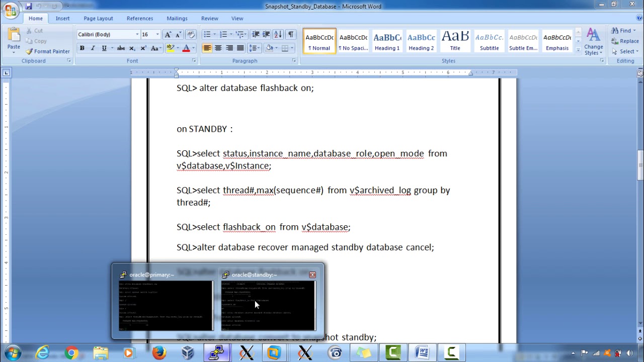Click PuTTY taskbar icon
Screen dimensions: 644x362
point(217,353)
